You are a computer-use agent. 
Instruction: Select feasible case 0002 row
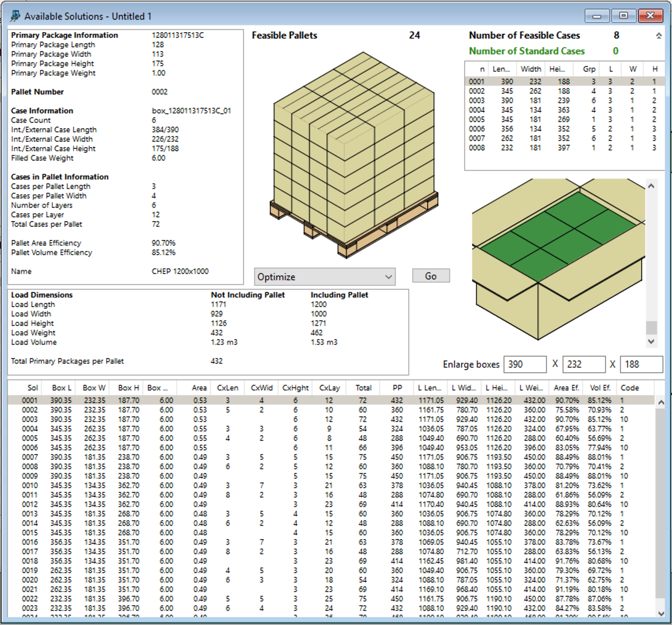pos(565,91)
